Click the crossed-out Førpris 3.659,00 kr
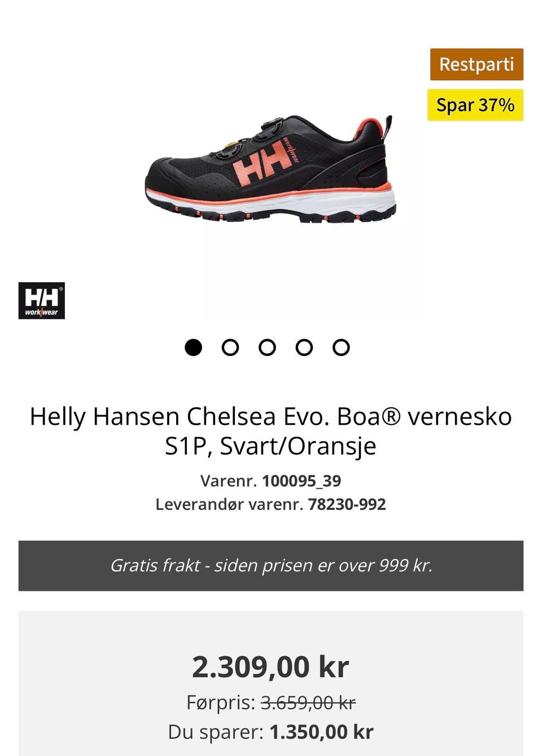This screenshot has height=756, width=542. click(271, 703)
